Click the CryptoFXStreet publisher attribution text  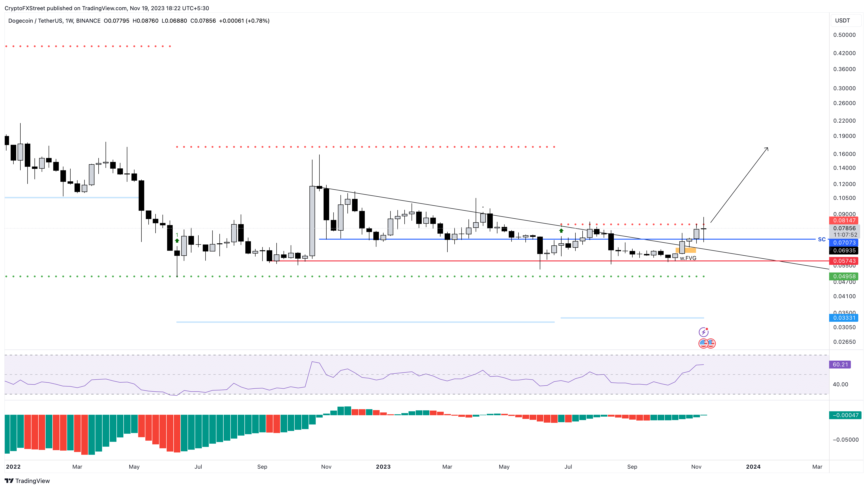(107, 8)
